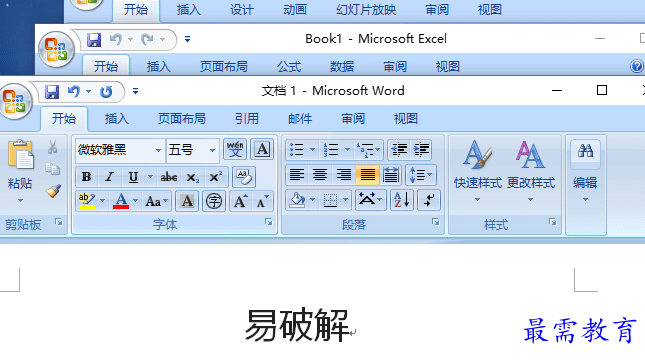Open the borders dropdown arrow
The height and width of the screenshot is (362, 645).
click(x=346, y=200)
